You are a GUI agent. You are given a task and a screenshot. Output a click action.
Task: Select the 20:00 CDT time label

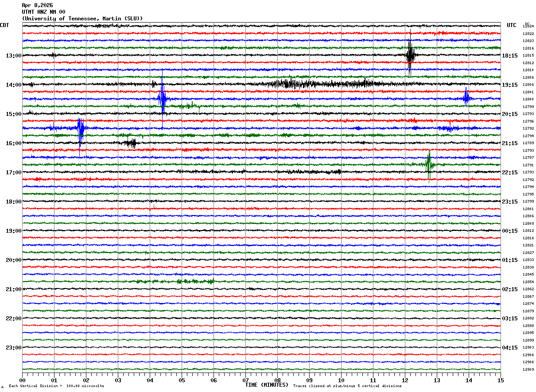pos(13,260)
